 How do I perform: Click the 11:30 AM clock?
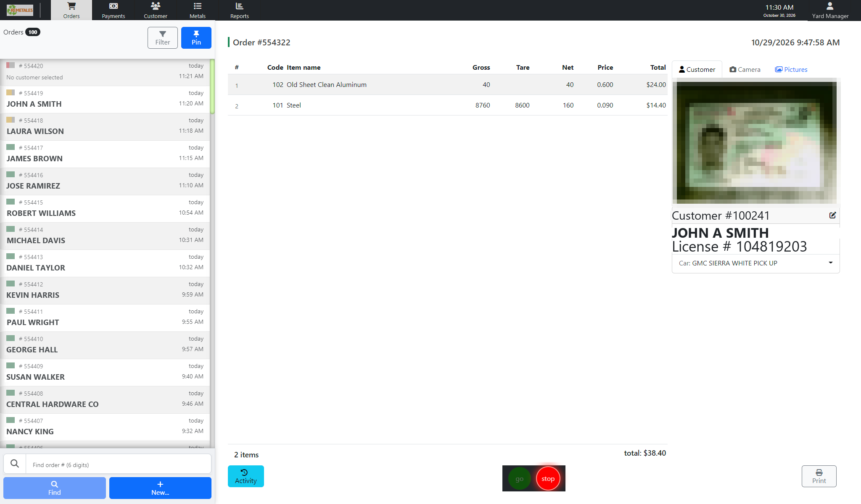click(x=779, y=7)
